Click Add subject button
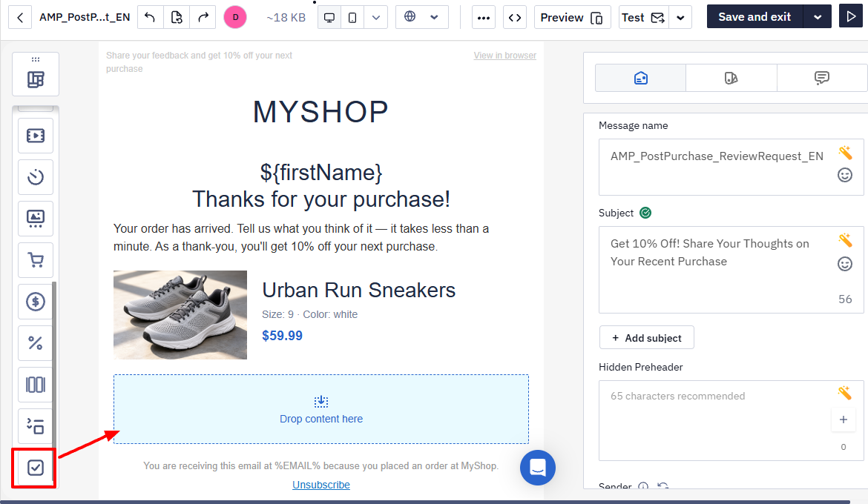Viewport: 868px width, 504px height. [x=647, y=337]
